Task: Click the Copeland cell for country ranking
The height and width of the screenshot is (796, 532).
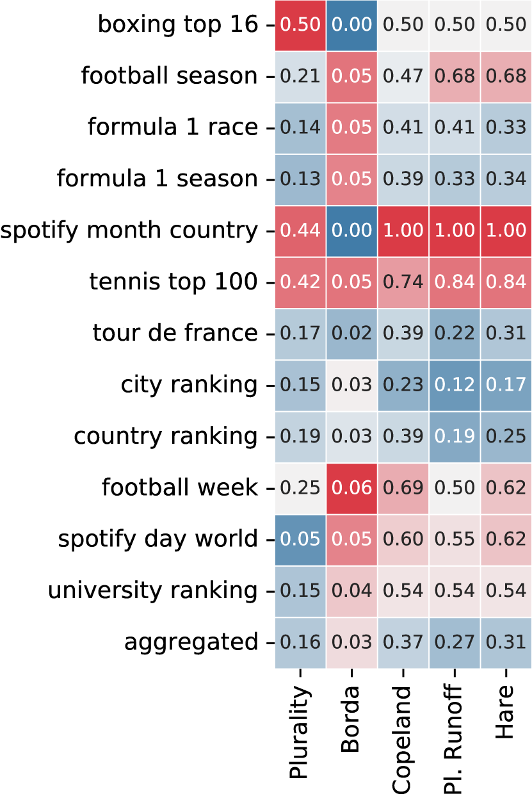Action: point(403,436)
